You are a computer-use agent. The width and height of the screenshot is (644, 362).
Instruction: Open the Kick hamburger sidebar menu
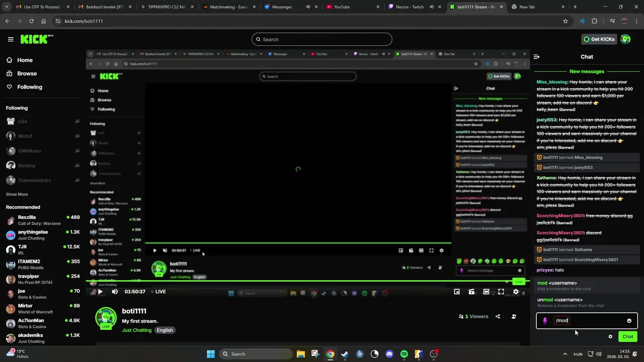(x=11, y=39)
